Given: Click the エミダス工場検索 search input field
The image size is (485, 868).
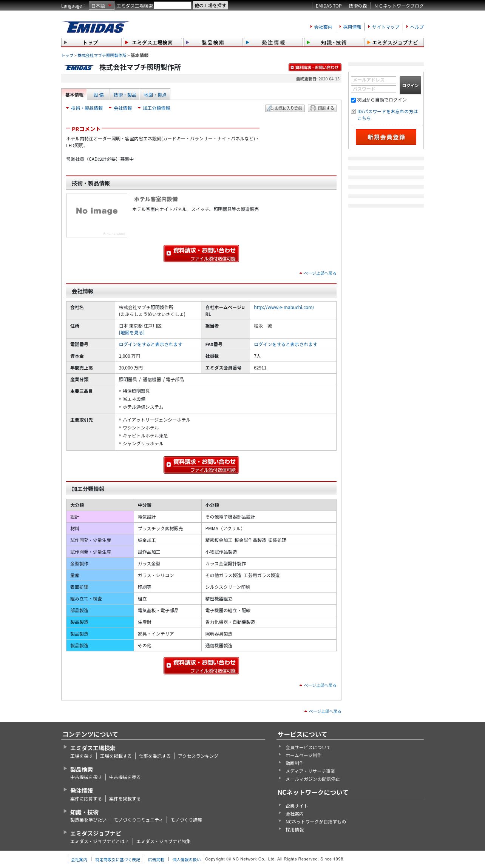Looking at the screenshot, I should point(173,5).
